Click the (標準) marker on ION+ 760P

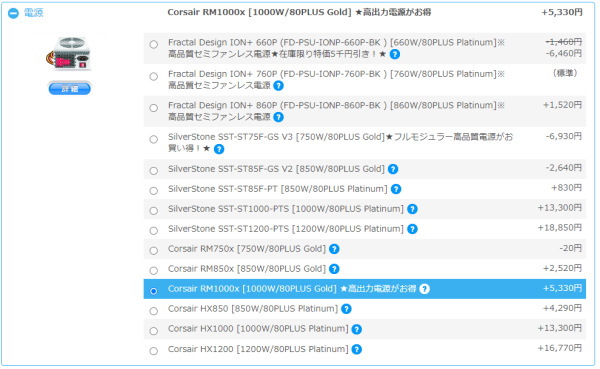[x=565, y=73]
